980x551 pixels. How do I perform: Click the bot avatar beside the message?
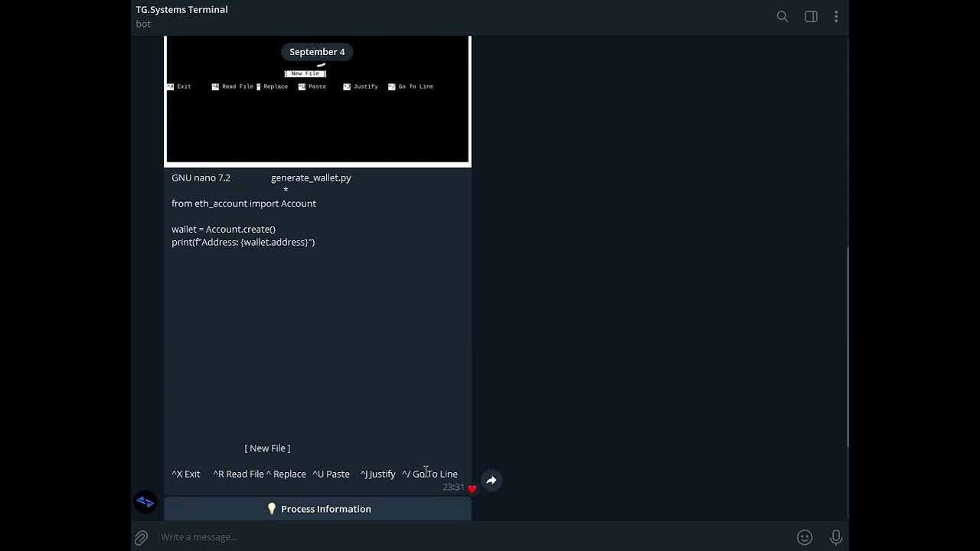[145, 502]
